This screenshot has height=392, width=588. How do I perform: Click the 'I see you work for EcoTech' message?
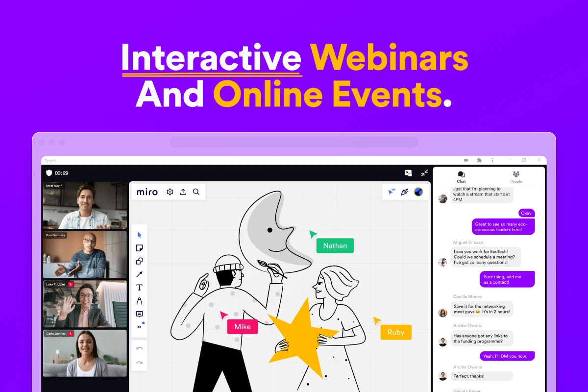tap(486, 257)
